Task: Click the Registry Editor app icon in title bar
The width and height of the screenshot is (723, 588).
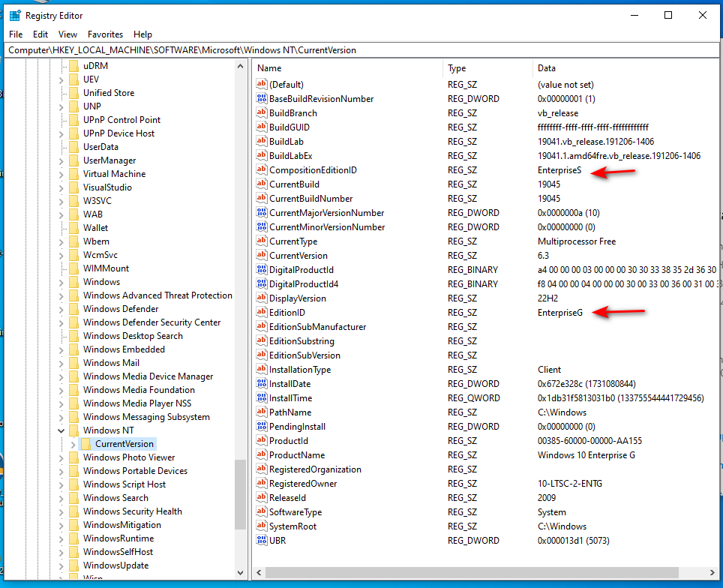Action: point(15,16)
